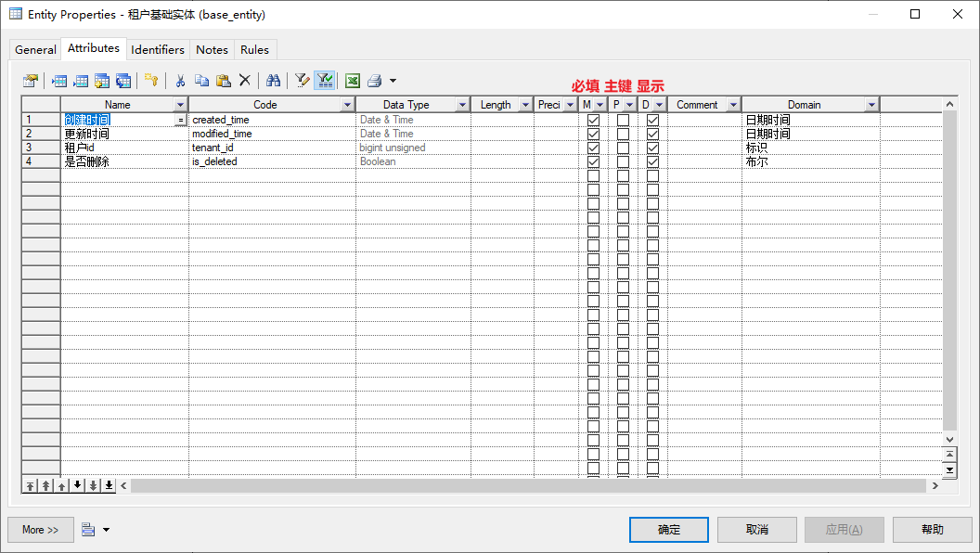Open the Length column dropdown
Viewport: 980px width, 553px height.
[x=525, y=104]
